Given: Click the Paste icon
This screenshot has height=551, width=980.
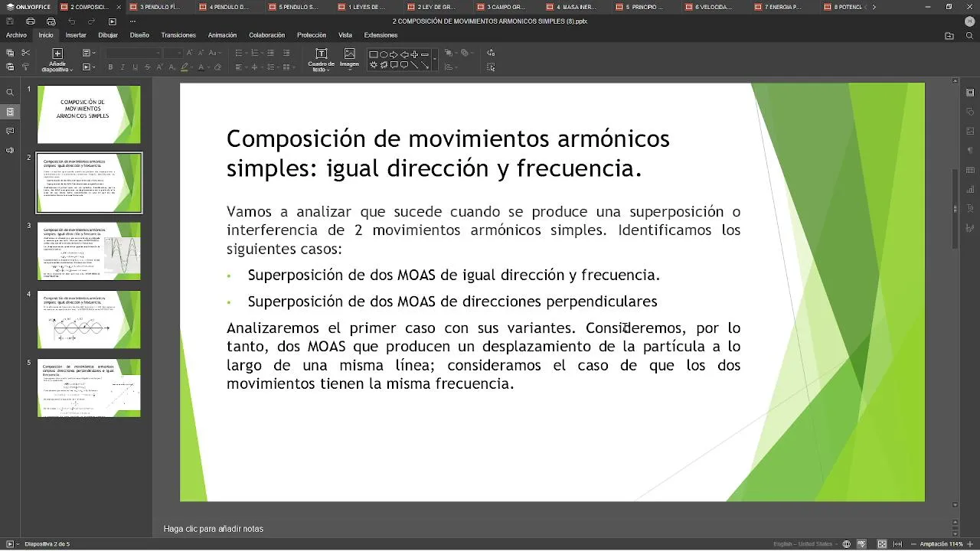Looking at the screenshot, I should pos(10,67).
